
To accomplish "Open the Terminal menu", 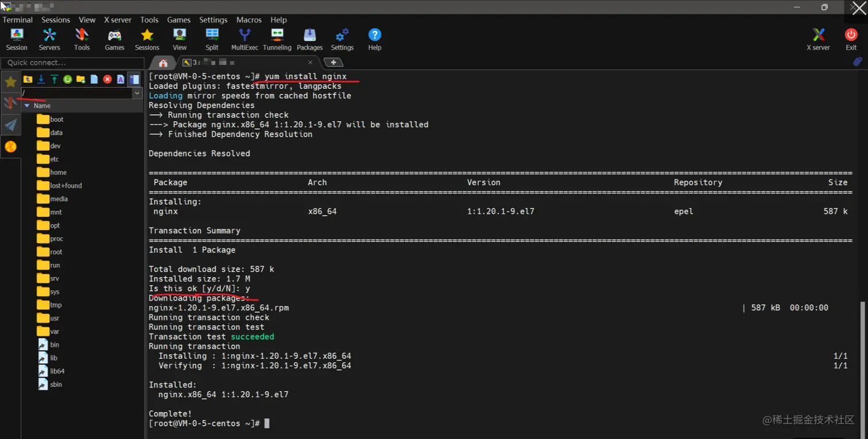I will point(17,20).
